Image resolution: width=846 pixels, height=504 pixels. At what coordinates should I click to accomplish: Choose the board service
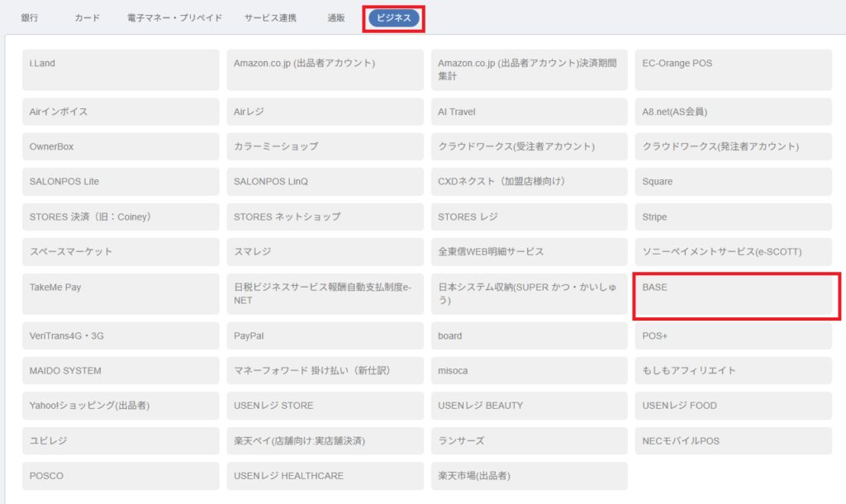tap(530, 335)
